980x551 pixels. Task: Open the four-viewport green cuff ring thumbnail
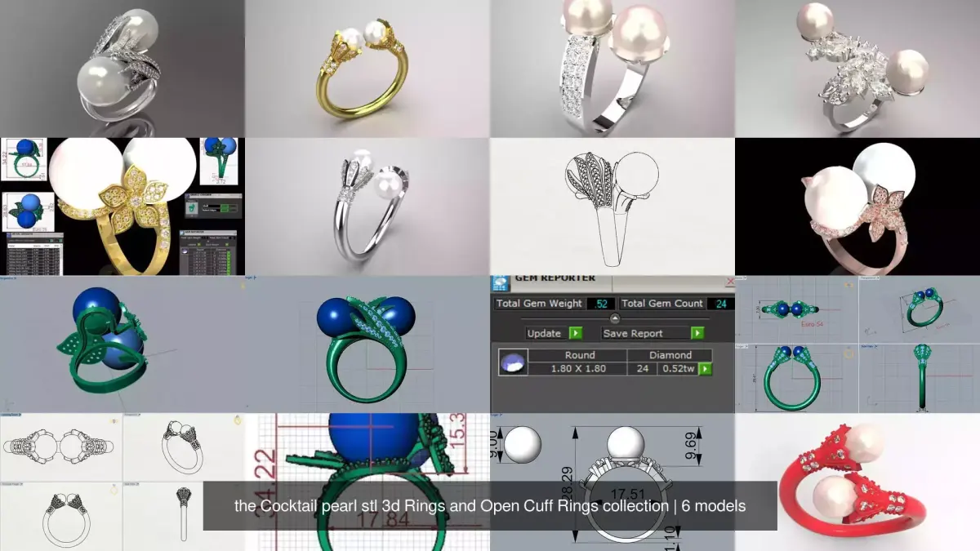click(x=857, y=344)
